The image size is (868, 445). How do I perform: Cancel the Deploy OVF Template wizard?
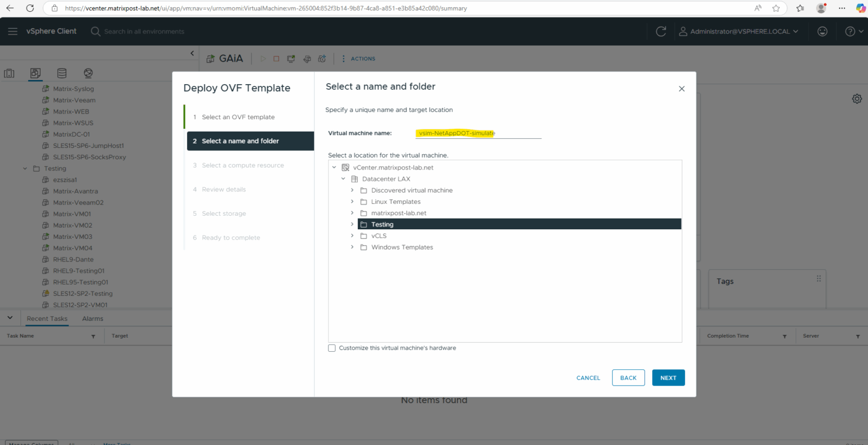click(x=588, y=377)
